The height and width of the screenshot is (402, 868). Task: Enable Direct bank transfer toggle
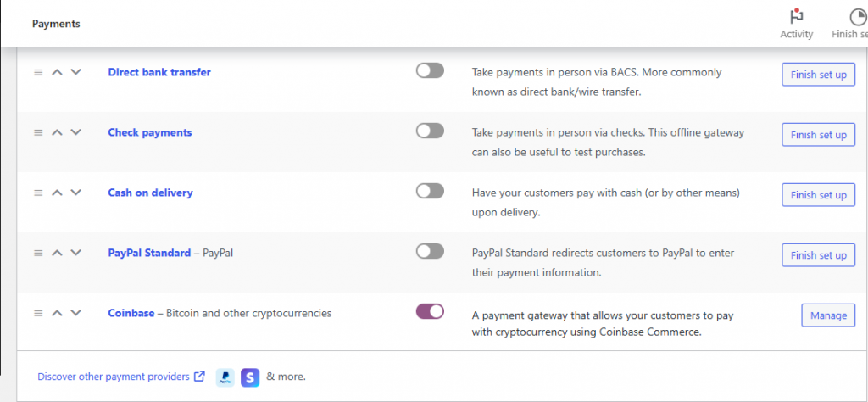(x=430, y=71)
